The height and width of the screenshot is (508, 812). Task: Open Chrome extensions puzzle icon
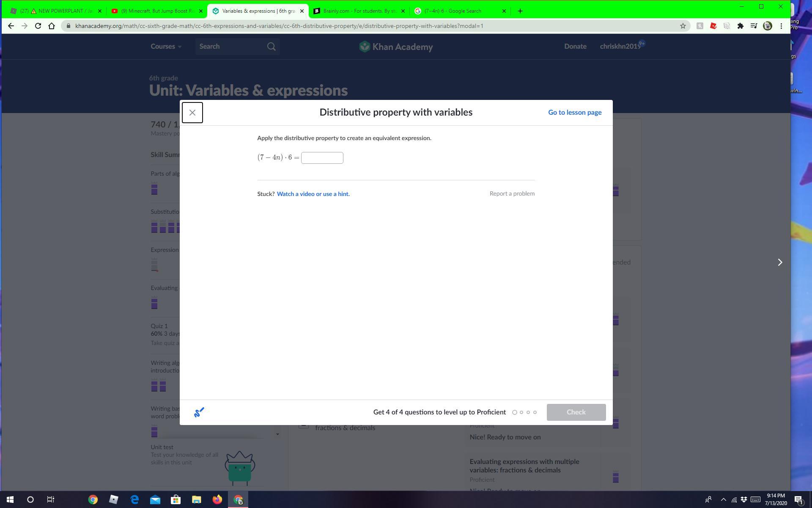click(740, 26)
